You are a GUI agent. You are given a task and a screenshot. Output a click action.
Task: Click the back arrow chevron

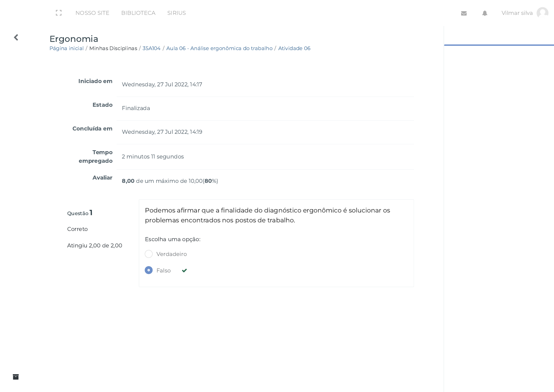16,38
